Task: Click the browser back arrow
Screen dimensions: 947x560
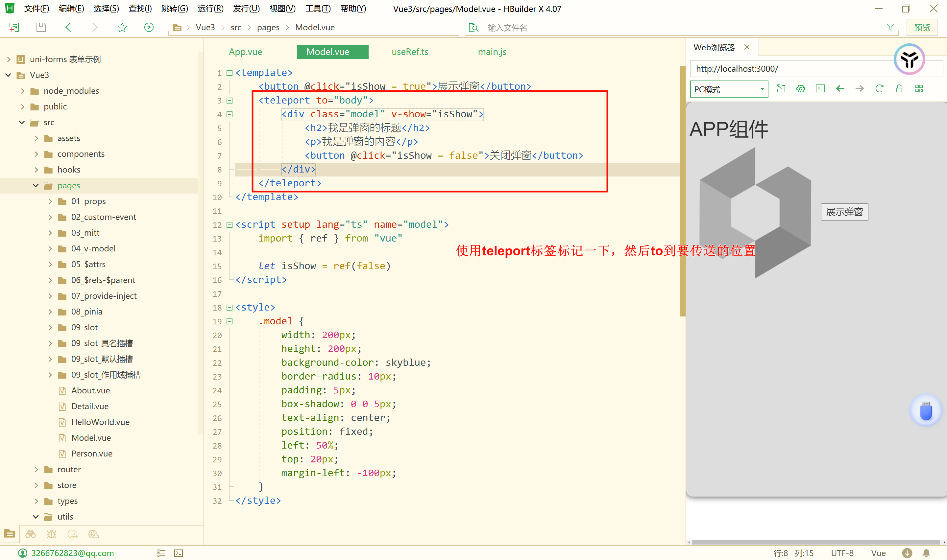Action: [x=840, y=89]
